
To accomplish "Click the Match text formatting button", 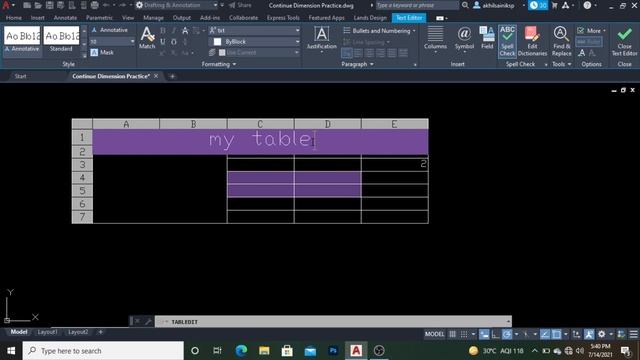I will (x=147, y=38).
